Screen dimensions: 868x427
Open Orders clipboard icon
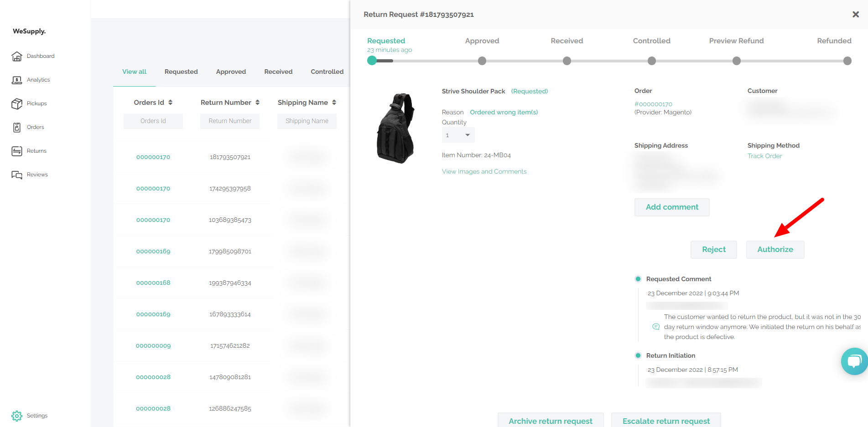pos(17,127)
